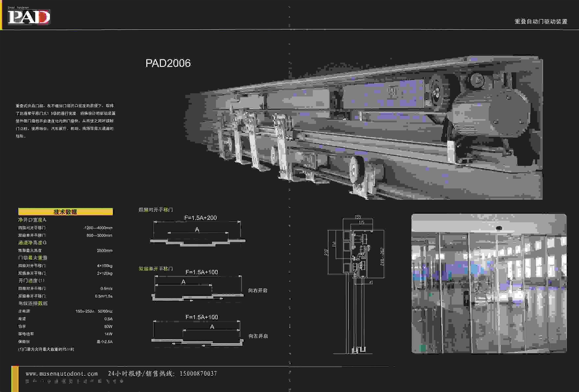
Task: Click the glass sliding door installation photo
Action: tap(489, 283)
